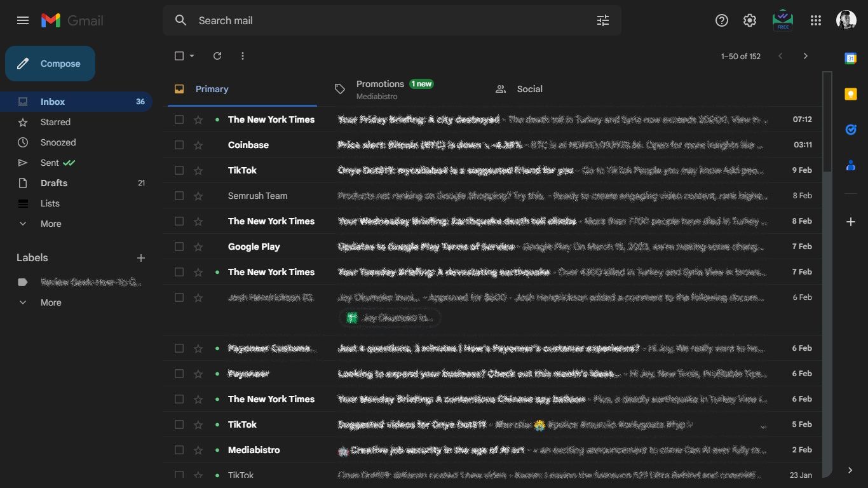Open Google Calendar in the side panel

pyautogui.click(x=851, y=58)
